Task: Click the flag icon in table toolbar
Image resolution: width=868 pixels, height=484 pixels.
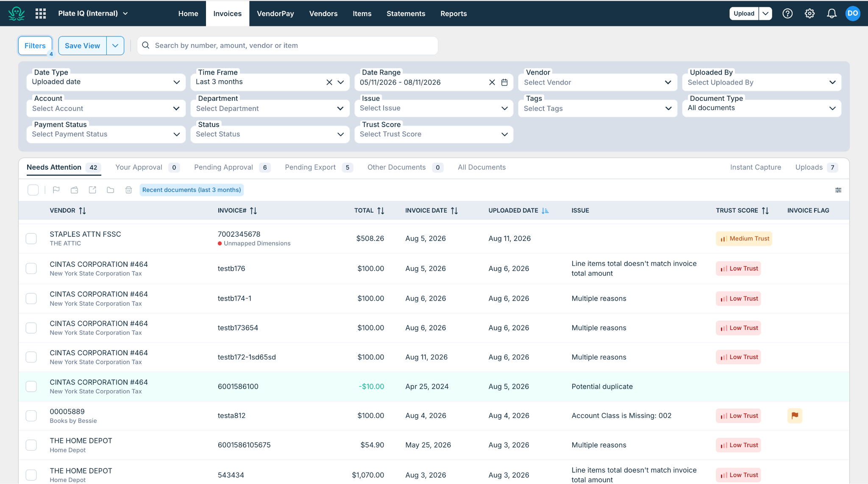Action: point(56,190)
